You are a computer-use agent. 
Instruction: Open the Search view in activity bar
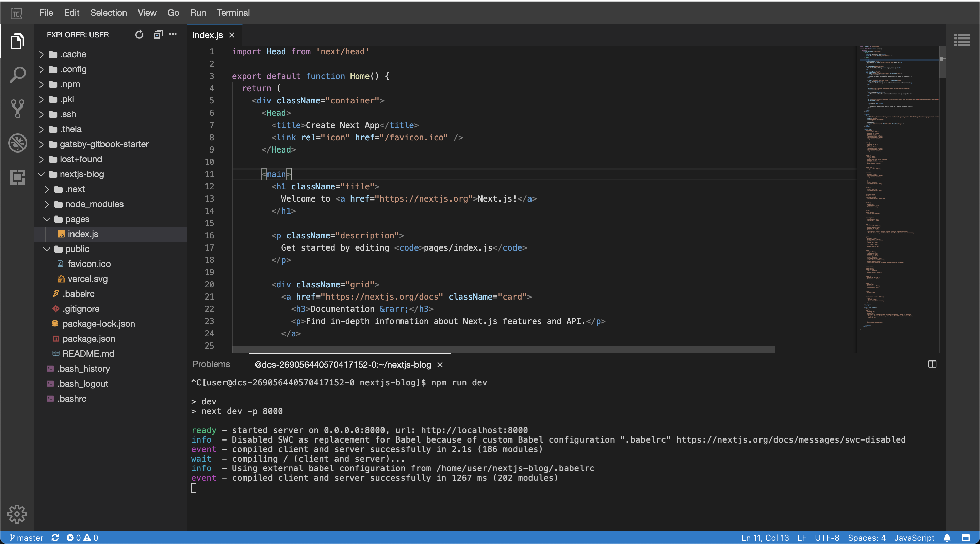pos(17,75)
